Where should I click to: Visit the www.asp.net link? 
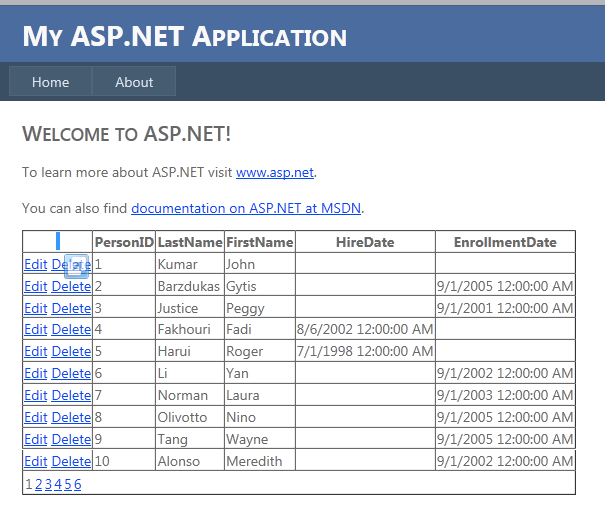click(x=275, y=172)
